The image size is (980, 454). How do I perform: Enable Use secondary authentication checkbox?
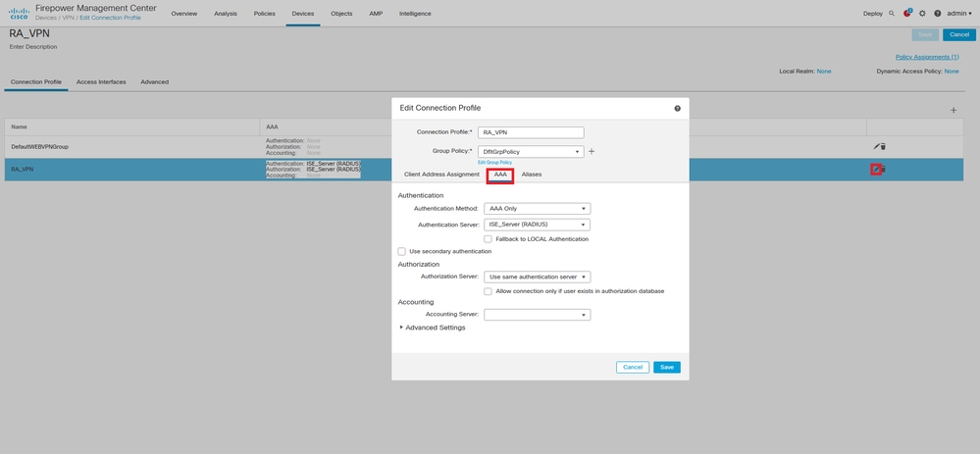coord(402,252)
